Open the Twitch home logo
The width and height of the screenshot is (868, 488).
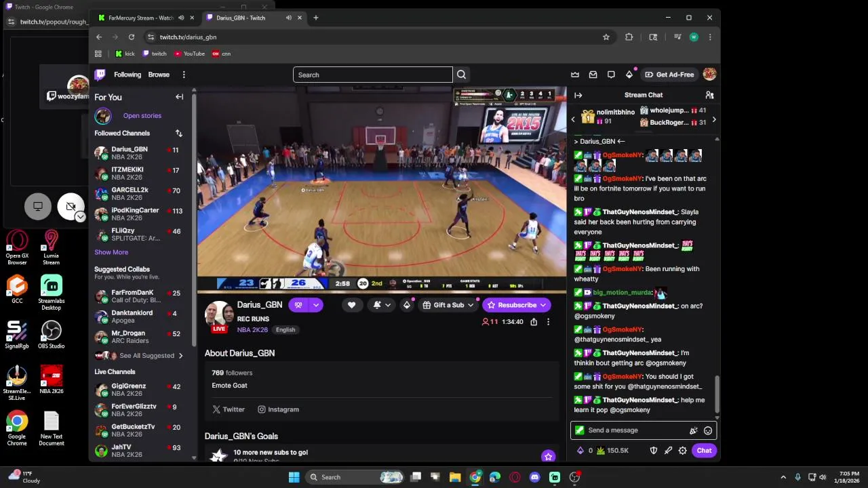100,75
